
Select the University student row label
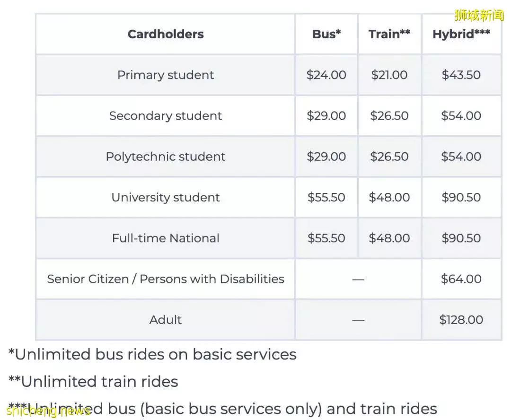(x=166, y=197)
